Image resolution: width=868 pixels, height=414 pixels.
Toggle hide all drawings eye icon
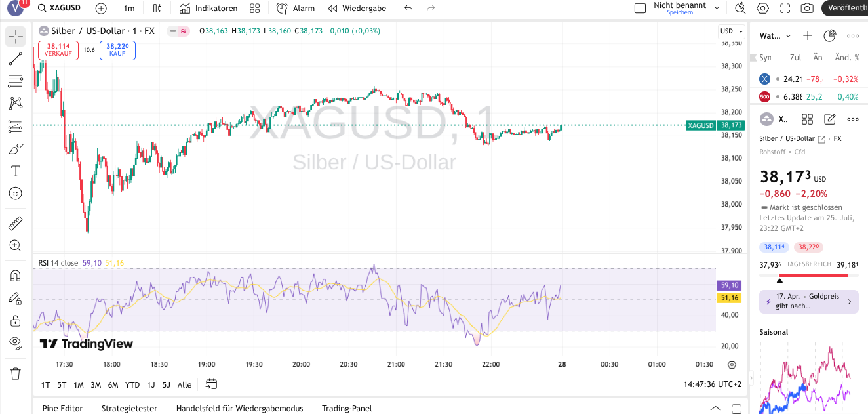tap(16, 342)
